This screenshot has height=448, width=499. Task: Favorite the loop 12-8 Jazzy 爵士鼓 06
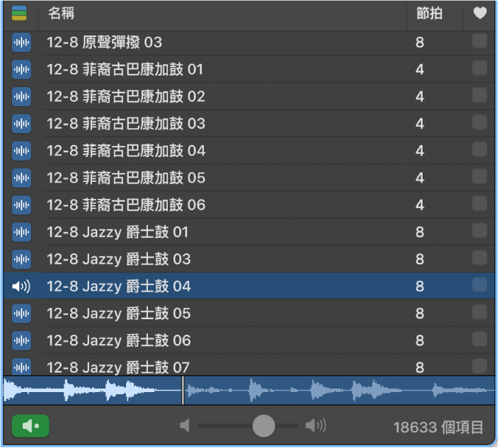480,339
